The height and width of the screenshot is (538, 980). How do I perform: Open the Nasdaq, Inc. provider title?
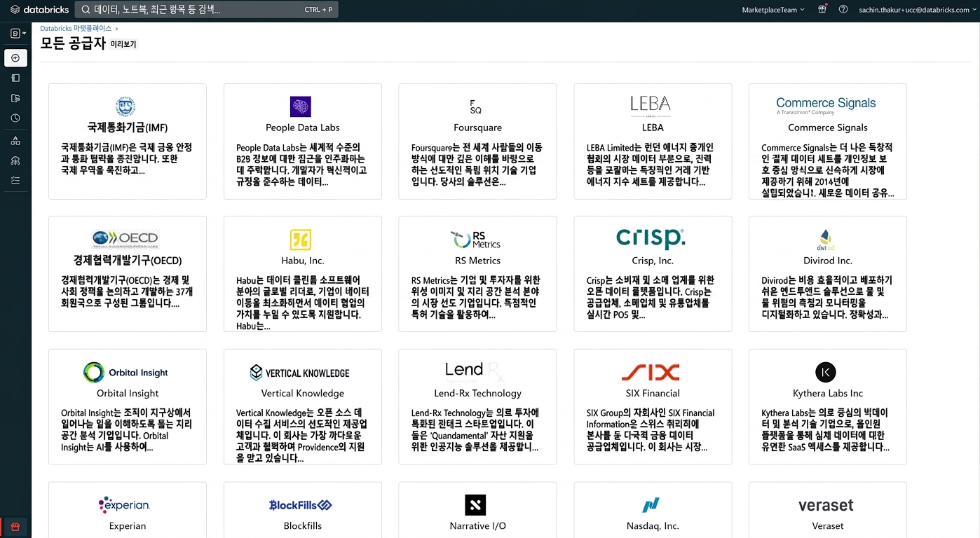[653, 526]
